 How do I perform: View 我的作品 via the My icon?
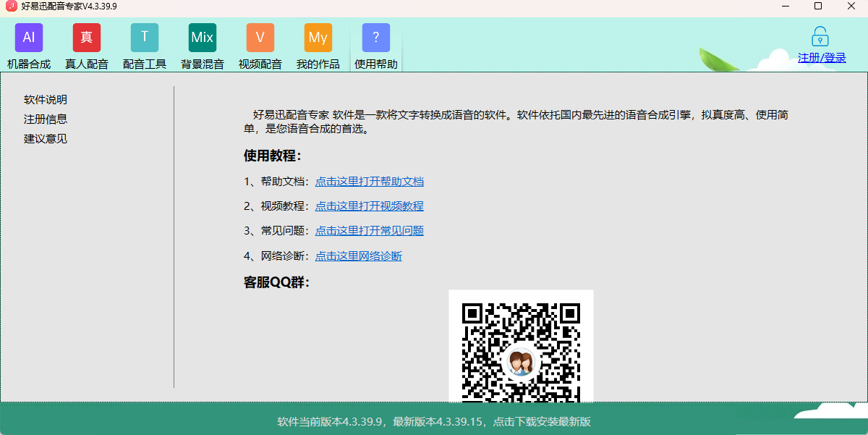(x=318, y=45)
